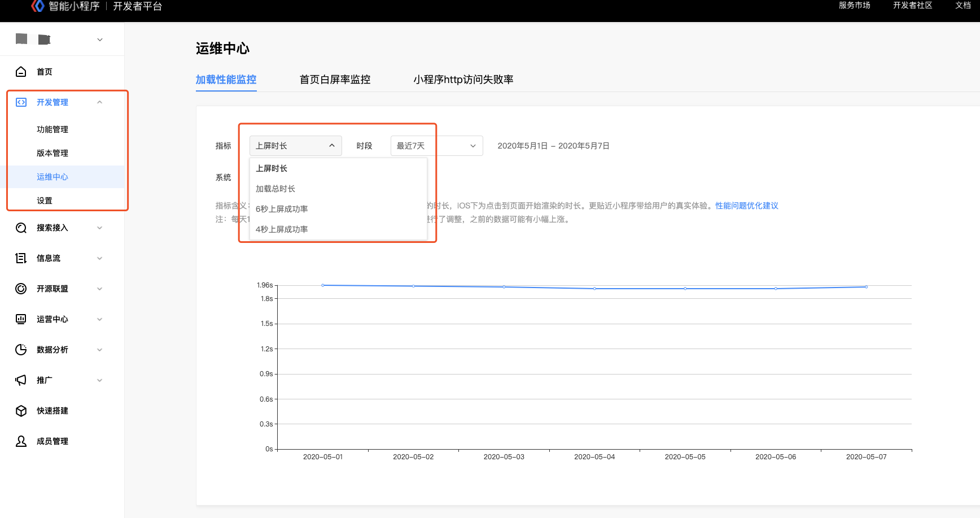
Task: Click the 2020-05-05 data point on chart
Action: (x=685, y=289)
